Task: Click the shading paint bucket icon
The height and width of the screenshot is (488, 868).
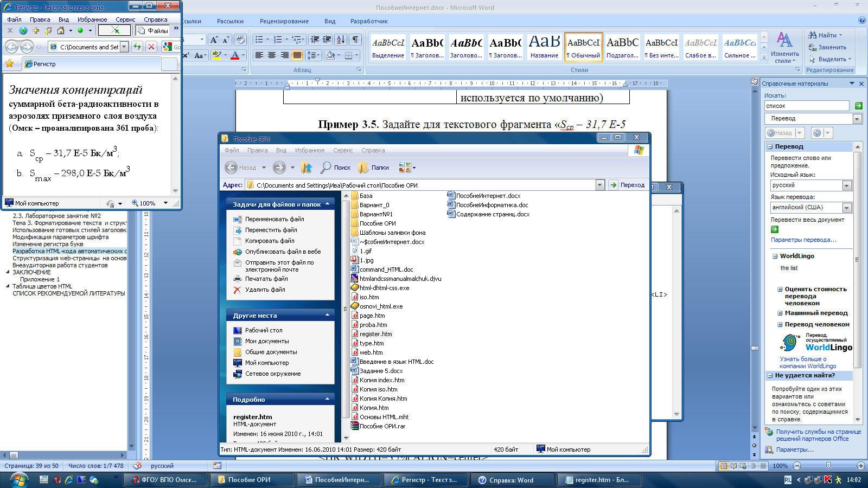Action: coord(330,55)
